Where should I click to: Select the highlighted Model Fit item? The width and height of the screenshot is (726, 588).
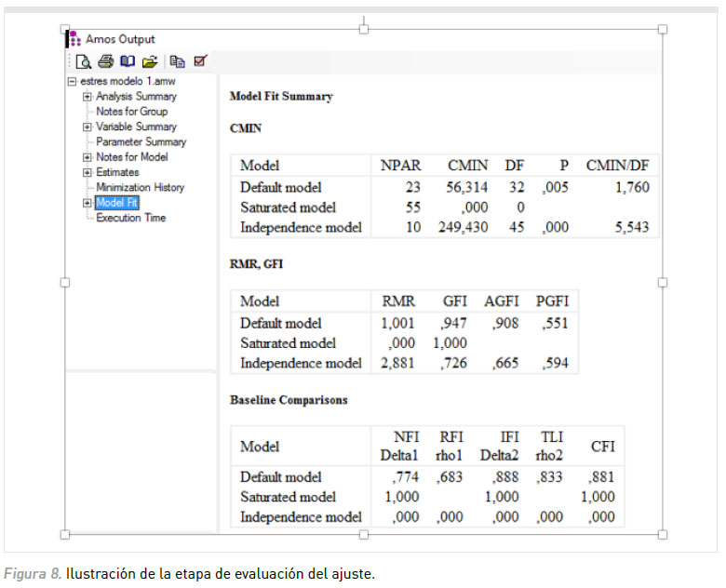pyautogui.click(x=116, y=203)
